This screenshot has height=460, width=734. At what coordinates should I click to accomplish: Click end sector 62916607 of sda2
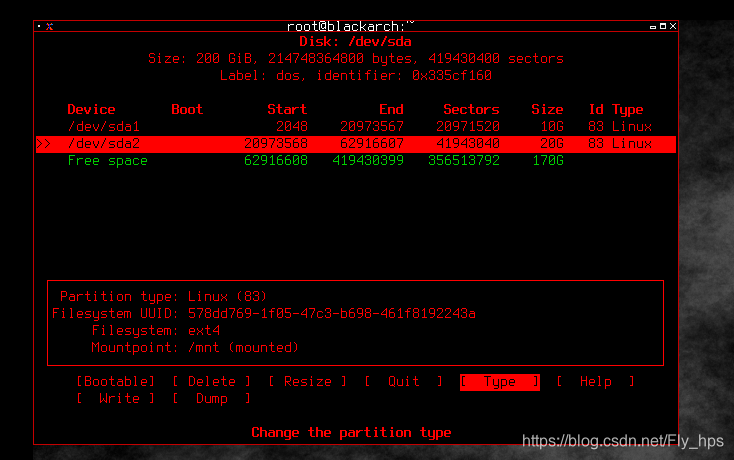pyautogui.click(x=372, y=144)
